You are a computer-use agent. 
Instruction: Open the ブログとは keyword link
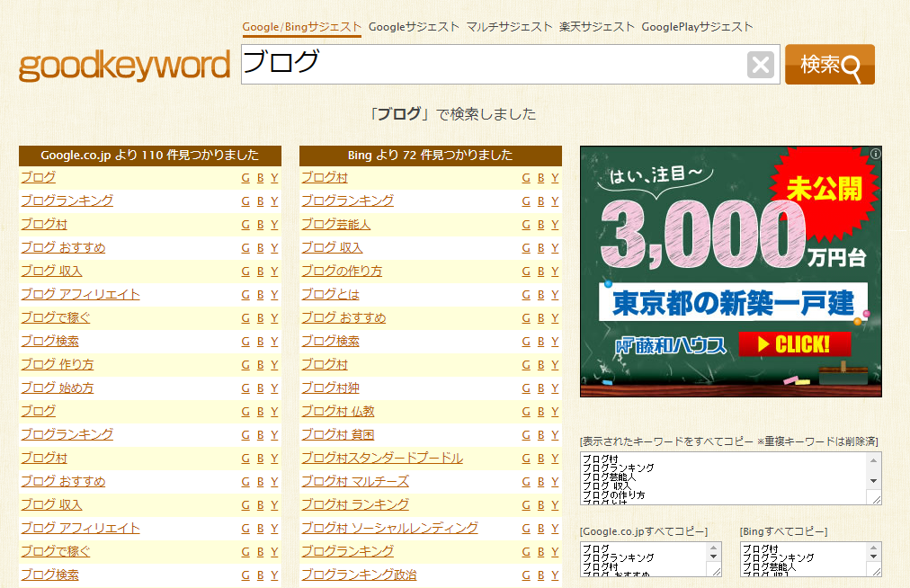(x=330, y=294)
